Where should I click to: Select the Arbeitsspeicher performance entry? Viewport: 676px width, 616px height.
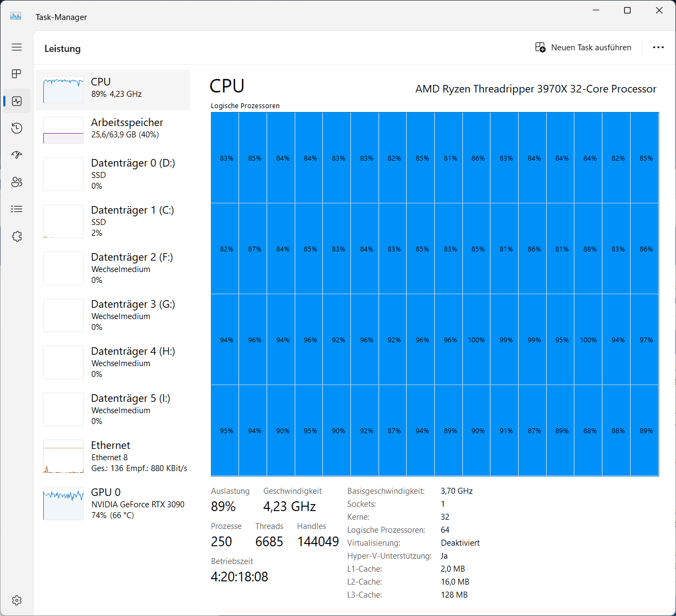[113, 130]
